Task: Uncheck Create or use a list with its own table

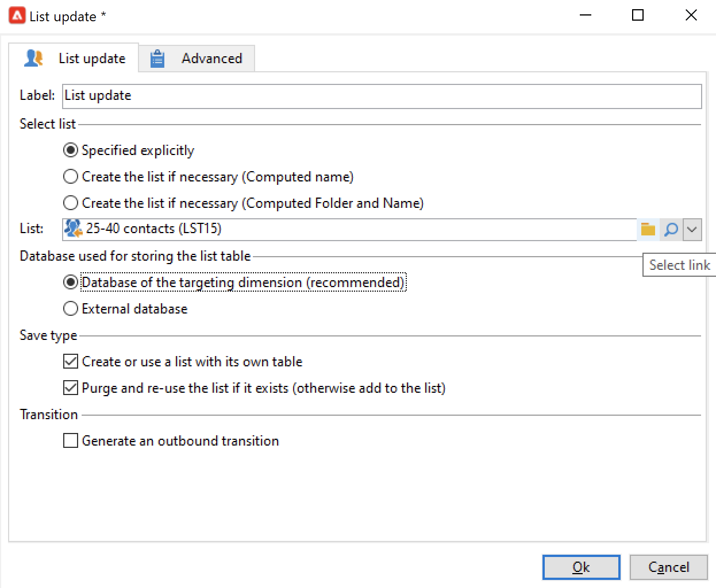Action: pos(71,362)
